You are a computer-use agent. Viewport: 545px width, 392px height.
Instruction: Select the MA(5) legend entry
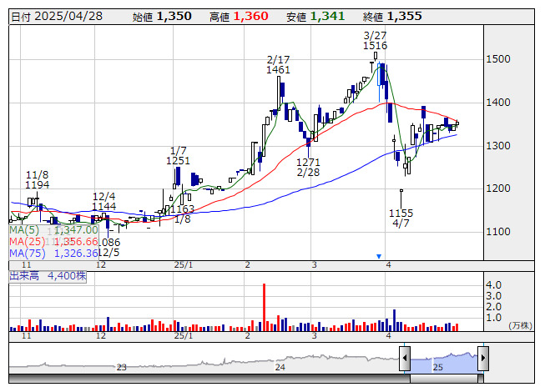click(x=53, y=229)
